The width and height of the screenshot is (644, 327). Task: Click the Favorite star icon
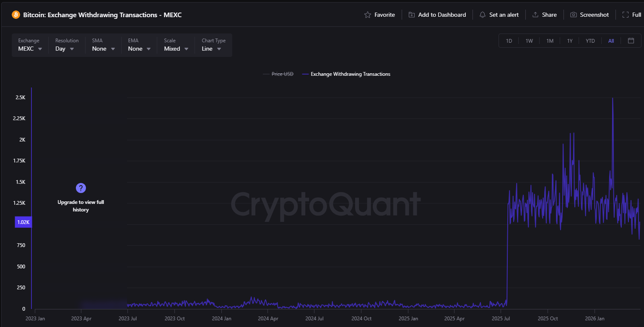point(368,15)
